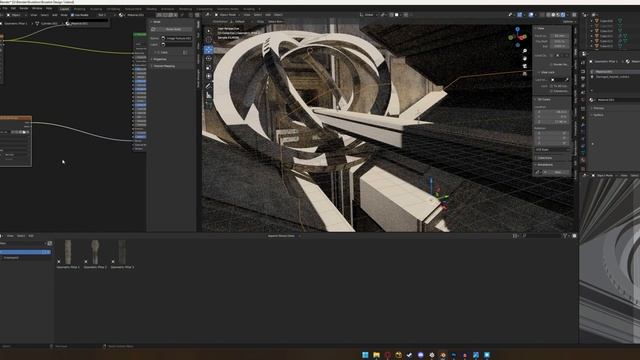Select the Annotate pencil tool

209,86
